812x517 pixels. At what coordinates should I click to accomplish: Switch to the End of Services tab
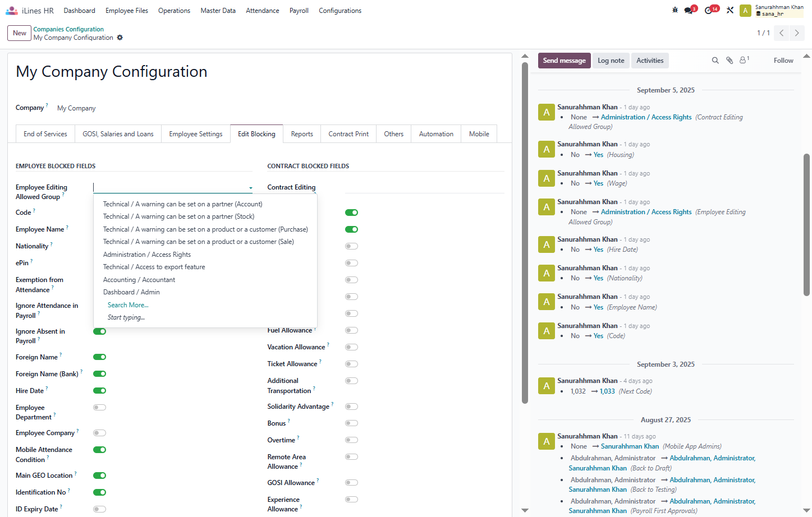tap(45, 134)
